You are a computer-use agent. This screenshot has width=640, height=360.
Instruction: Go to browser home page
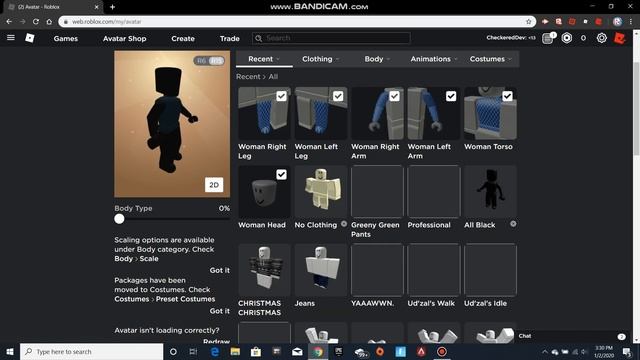(x=49, y=22)
